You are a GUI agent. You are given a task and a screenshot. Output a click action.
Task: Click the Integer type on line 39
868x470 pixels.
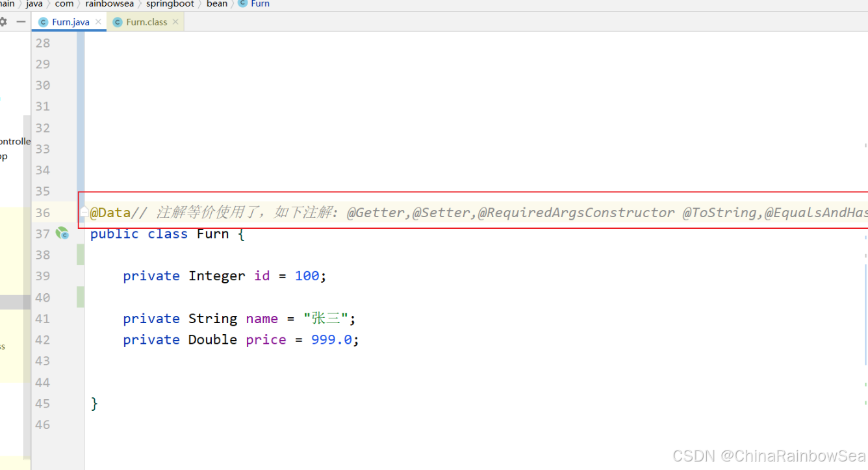[217, 276]
